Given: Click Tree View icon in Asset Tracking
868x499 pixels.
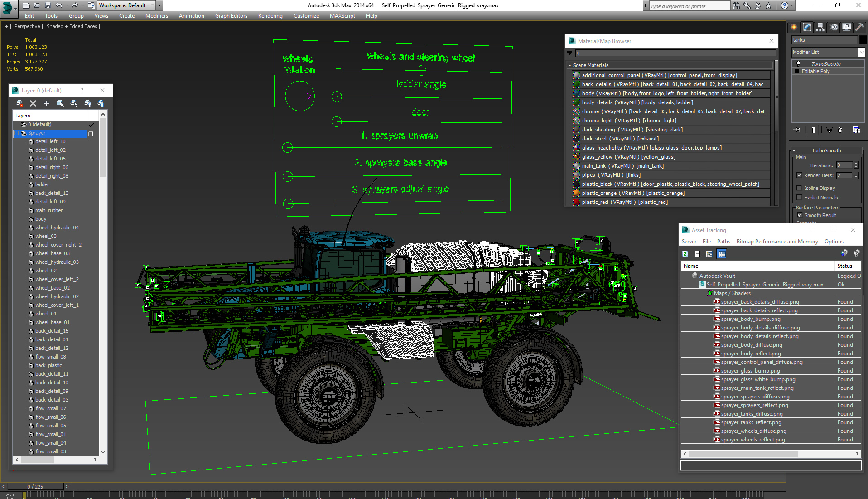Looking at the screenshot, I should pyautogui.click(x=709, y=254).
